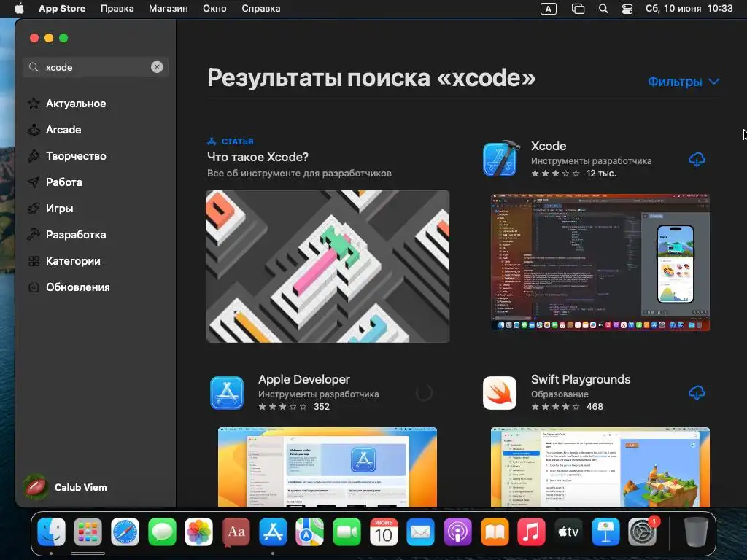Expand the Фильтры dropdown
This screenshot has height=560, width=747.
(684, 82)
